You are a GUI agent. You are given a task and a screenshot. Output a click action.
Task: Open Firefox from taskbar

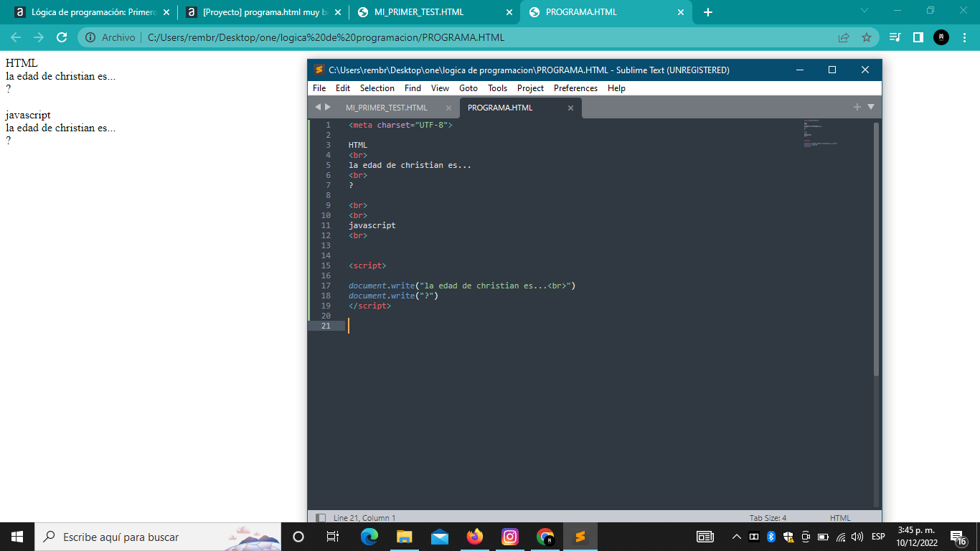(x=475, y=537)
